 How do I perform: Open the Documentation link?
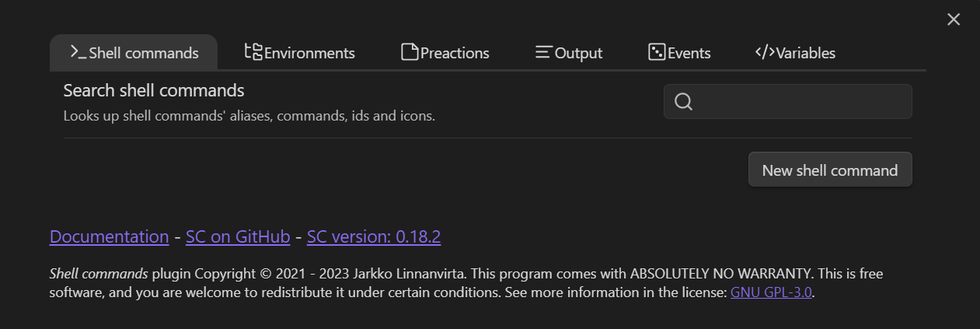[109, 236]
